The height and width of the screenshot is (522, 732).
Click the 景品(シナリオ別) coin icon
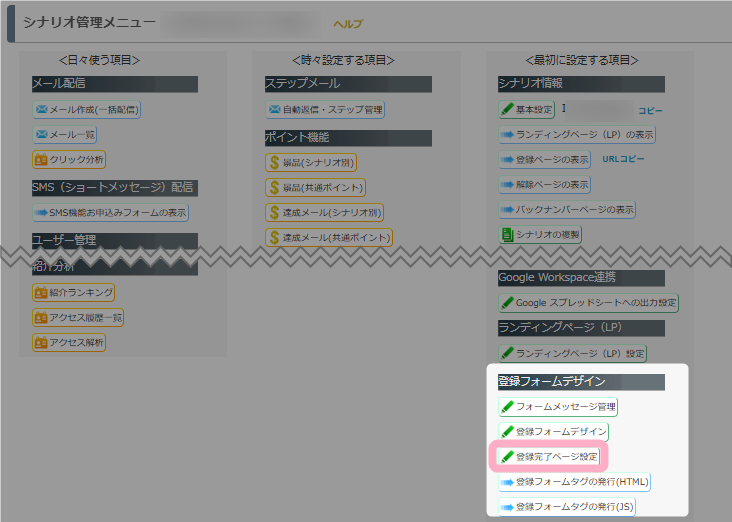pos(274,162)
